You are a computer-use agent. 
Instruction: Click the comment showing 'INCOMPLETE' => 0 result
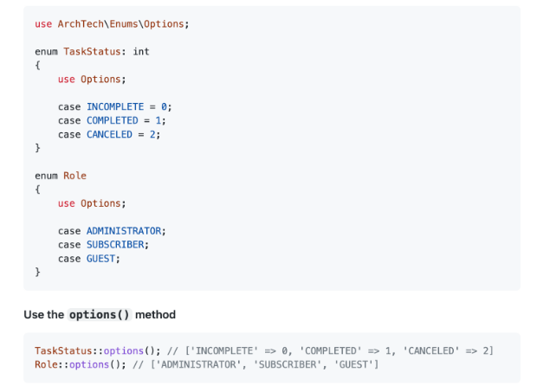click(x=330, y=351)
